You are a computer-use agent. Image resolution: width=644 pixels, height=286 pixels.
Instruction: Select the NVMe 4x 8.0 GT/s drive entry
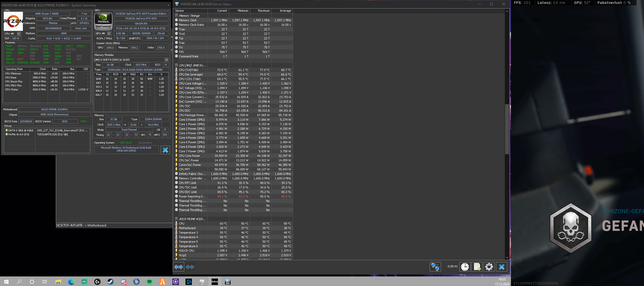[x=47, y=134]
